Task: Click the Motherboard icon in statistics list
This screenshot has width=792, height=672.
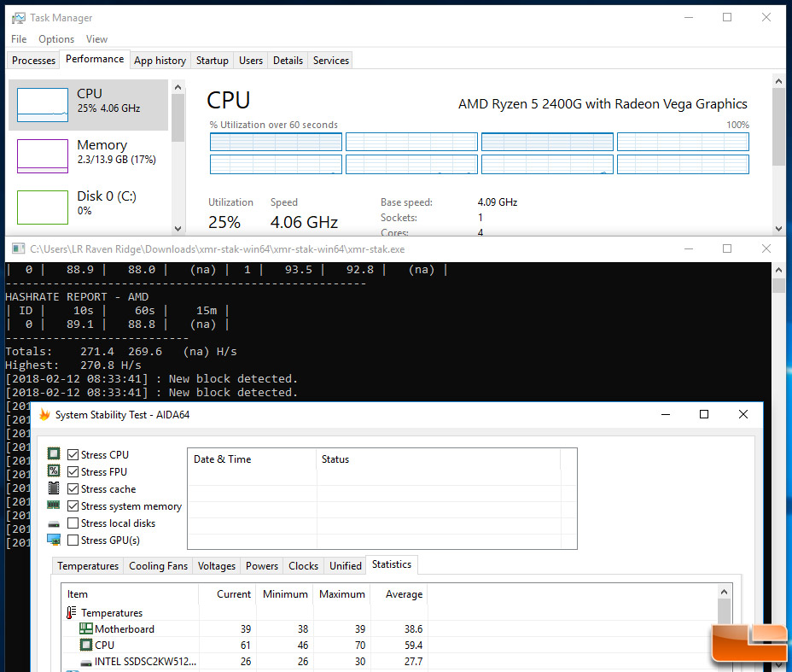Action: pos(86,628)
